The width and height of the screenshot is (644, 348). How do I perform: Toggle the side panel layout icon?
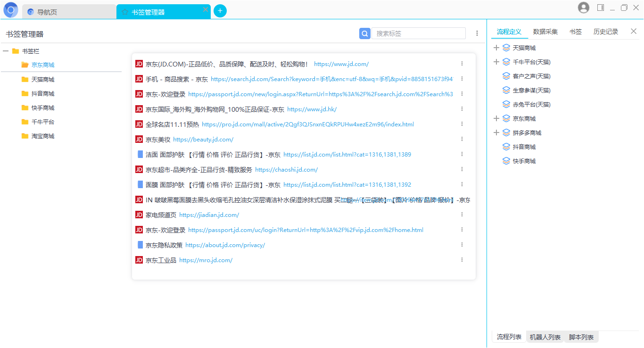[601, 8]
